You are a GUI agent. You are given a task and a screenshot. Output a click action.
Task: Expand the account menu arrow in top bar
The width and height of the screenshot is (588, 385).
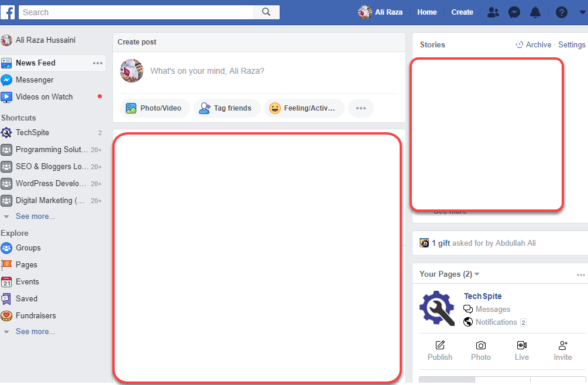[582, 12]
